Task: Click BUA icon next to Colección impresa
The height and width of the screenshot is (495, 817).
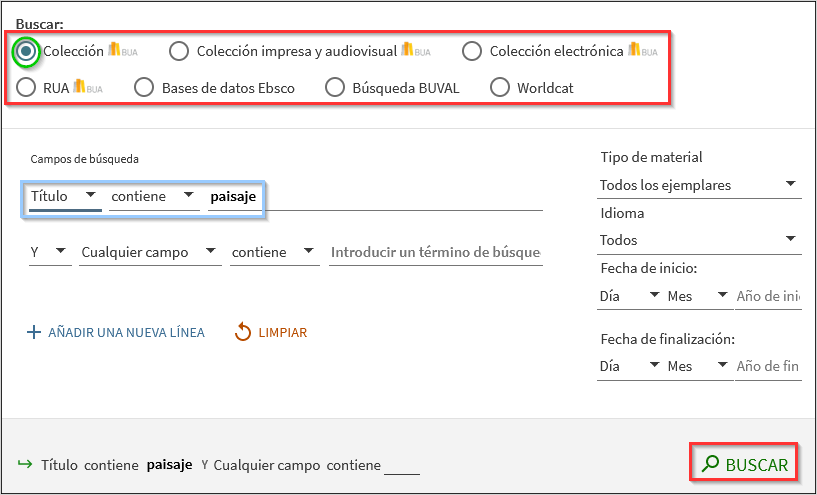Action: point(415,51)
